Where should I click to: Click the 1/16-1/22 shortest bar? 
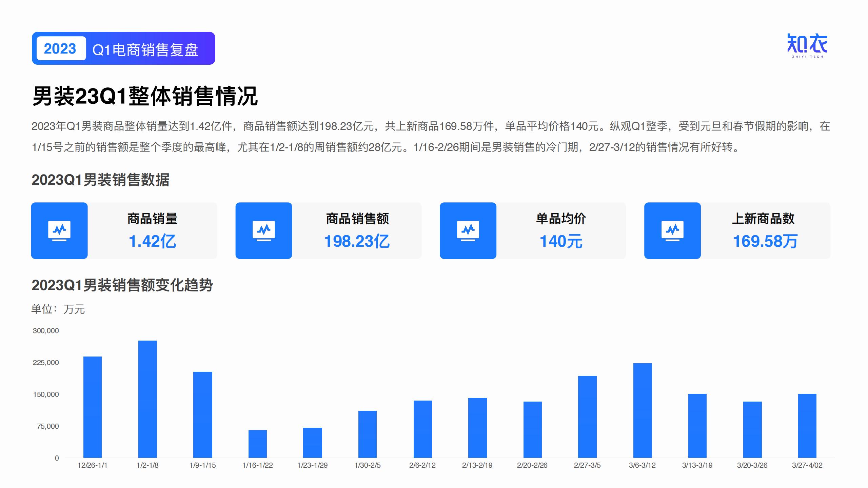(x=258, y=444)
